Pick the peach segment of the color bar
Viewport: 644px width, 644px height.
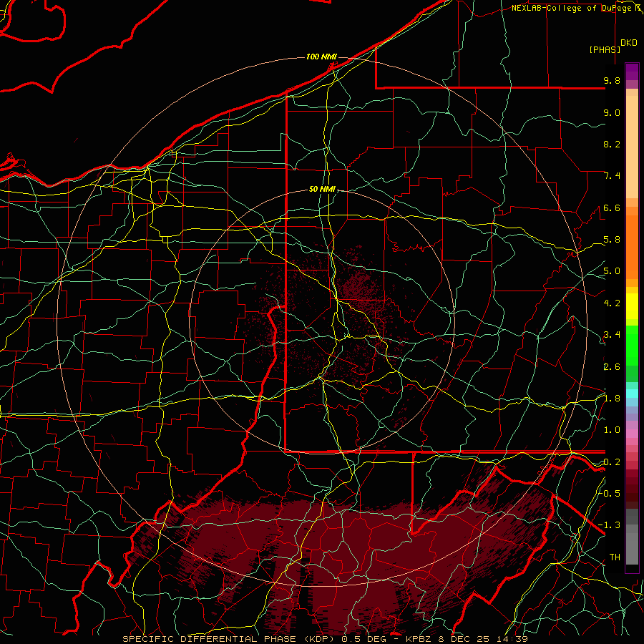[x=632, y=147]
